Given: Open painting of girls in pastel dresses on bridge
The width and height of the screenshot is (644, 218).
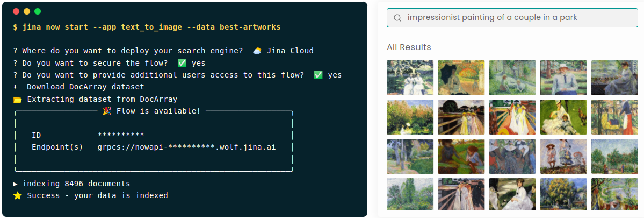Looking at the screenshot, I should (461, 117).
